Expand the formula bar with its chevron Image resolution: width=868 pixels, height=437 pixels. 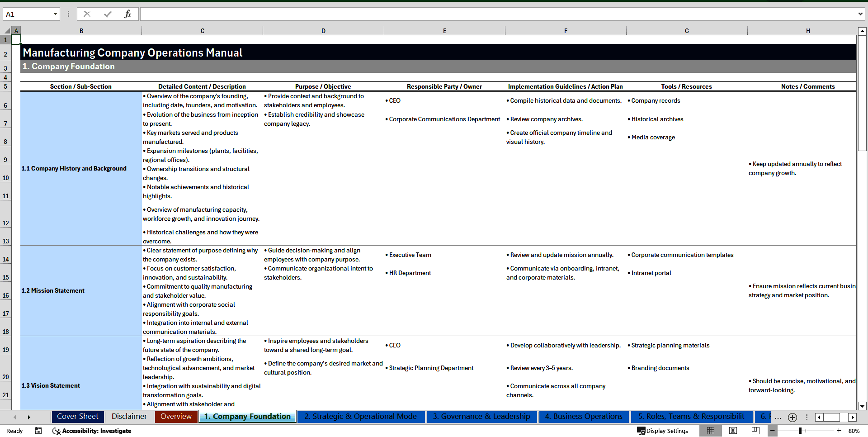[x=861, y=14]
